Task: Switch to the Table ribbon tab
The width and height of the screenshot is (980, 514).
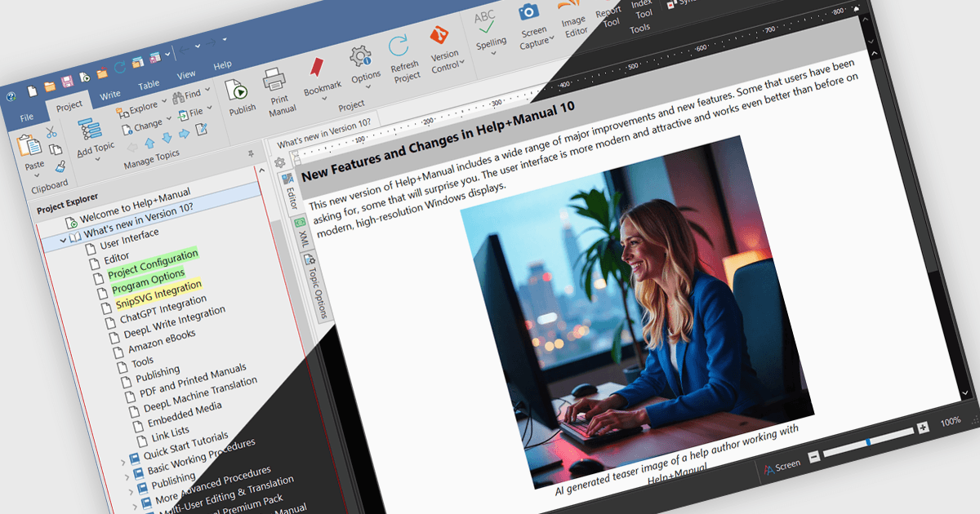Action: pyautogui.click(x=149, y=85)
